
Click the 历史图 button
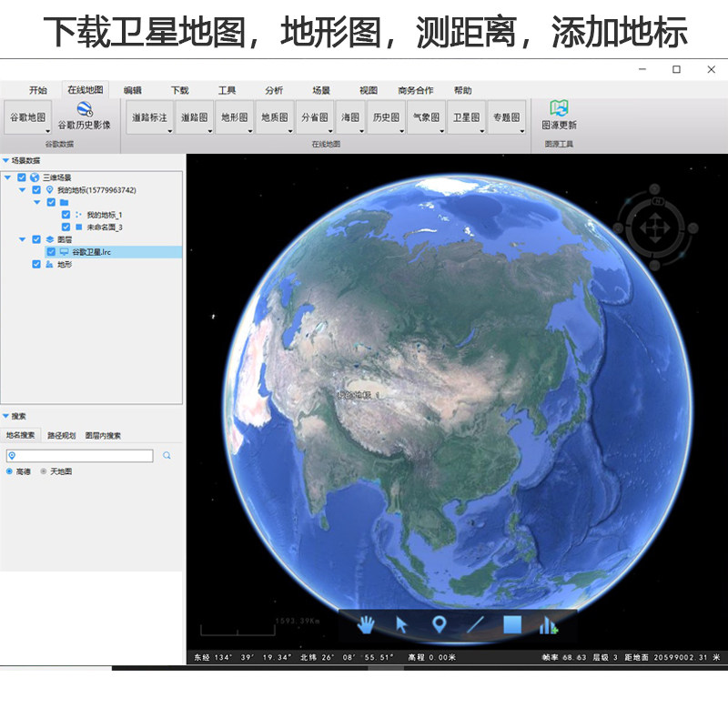386,117
